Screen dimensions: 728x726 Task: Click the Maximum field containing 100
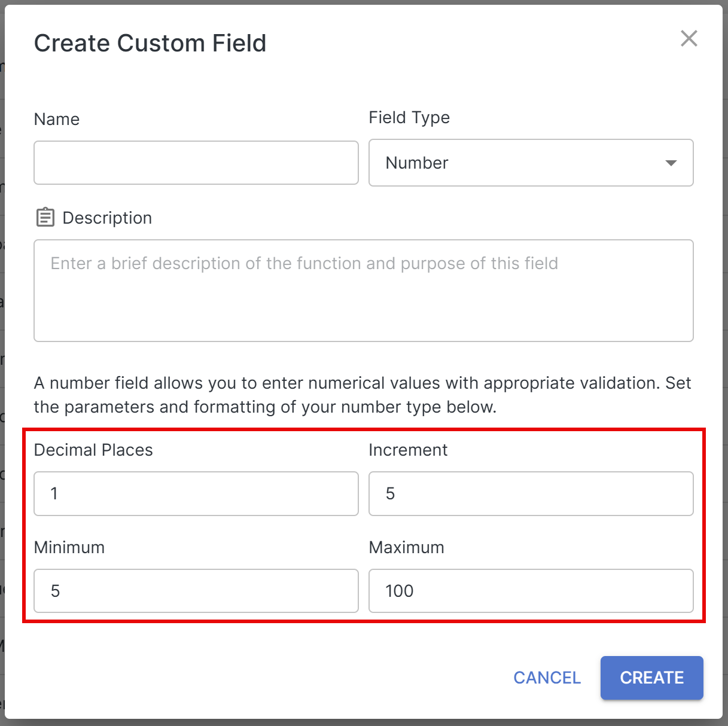[531, 591]
